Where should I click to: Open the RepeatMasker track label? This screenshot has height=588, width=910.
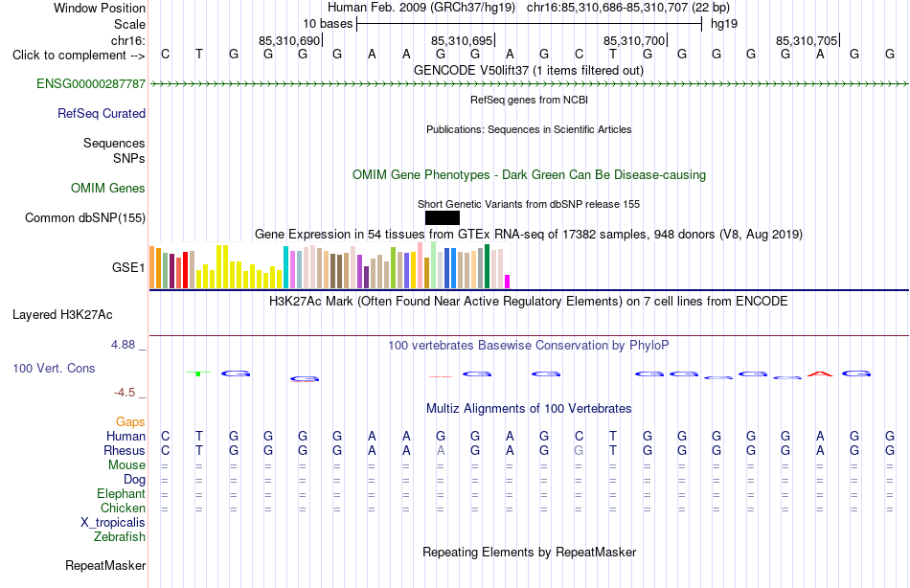coord(105,565)
